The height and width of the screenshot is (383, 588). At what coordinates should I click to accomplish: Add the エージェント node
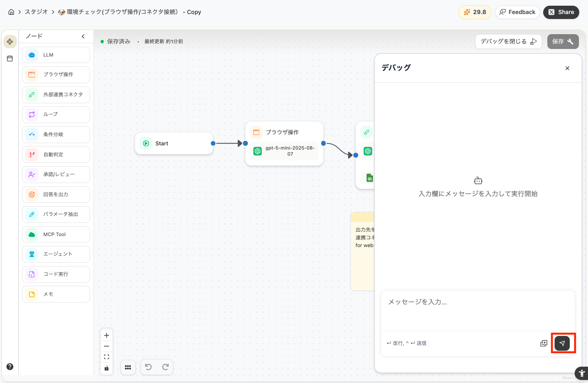click(56, 254)
